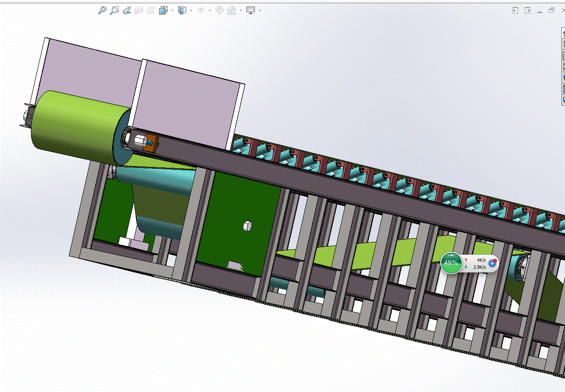
Task: Click the Display Style shaded cube icon
Action: 182,10
